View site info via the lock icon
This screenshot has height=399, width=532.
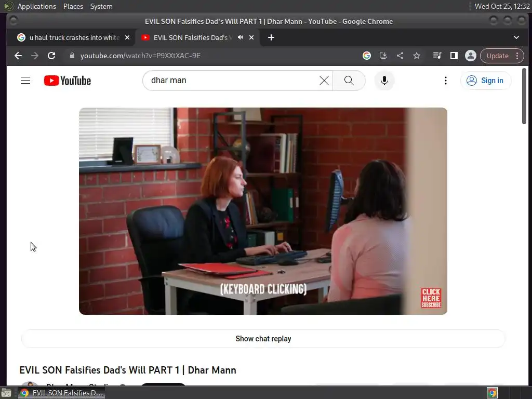tap(72, 56)
